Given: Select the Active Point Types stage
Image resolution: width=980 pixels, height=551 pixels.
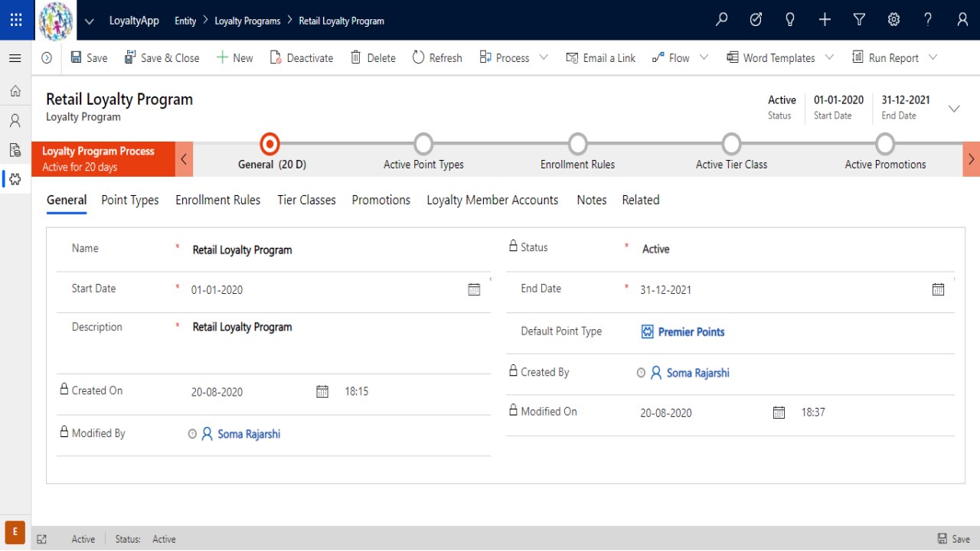Looking at the screenshot, I should click(x=423, y=144).
